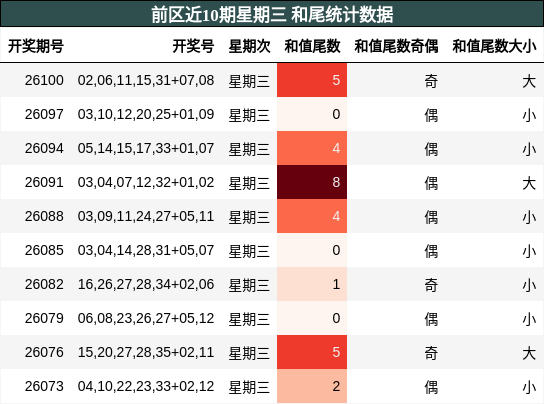Click tail value 0 in row 26097
The image size is (544, 404).
[312, 114]
